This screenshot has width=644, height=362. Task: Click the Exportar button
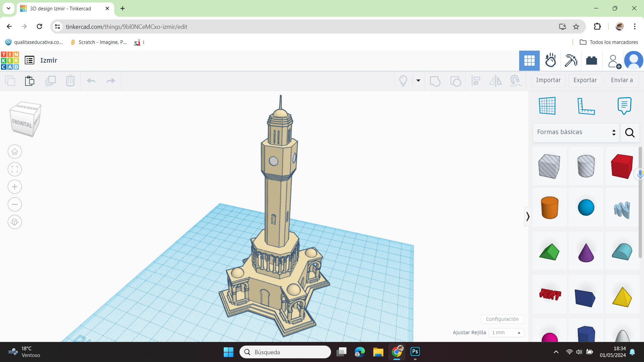point(585,80)
